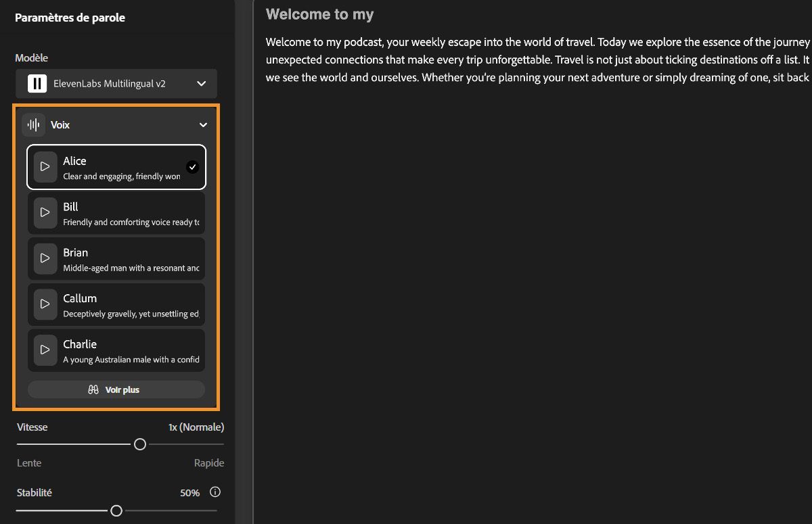
Task: Play the Callum voice preview
Action: point(45,304)
